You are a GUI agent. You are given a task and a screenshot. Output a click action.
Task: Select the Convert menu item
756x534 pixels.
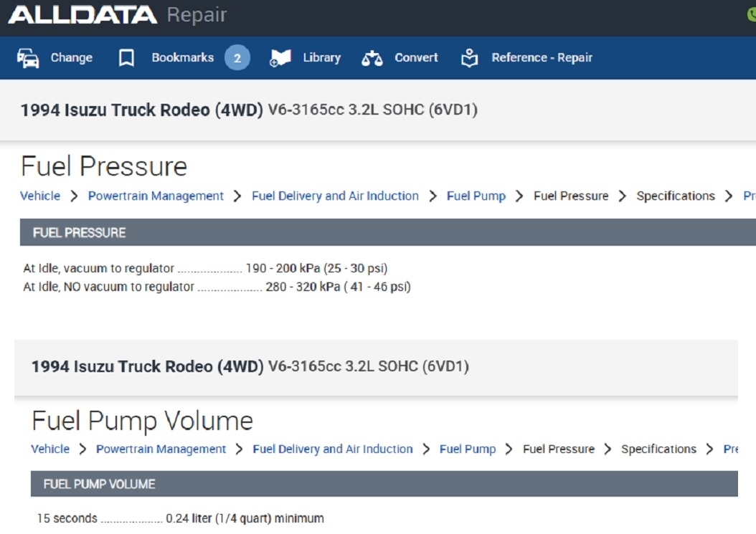(416, 58)
